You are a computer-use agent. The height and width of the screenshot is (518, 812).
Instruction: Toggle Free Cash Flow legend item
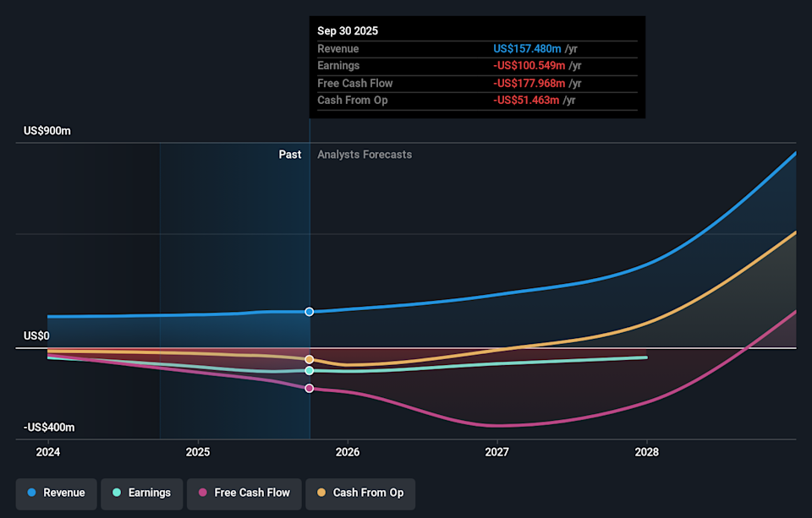click(244, 493)
